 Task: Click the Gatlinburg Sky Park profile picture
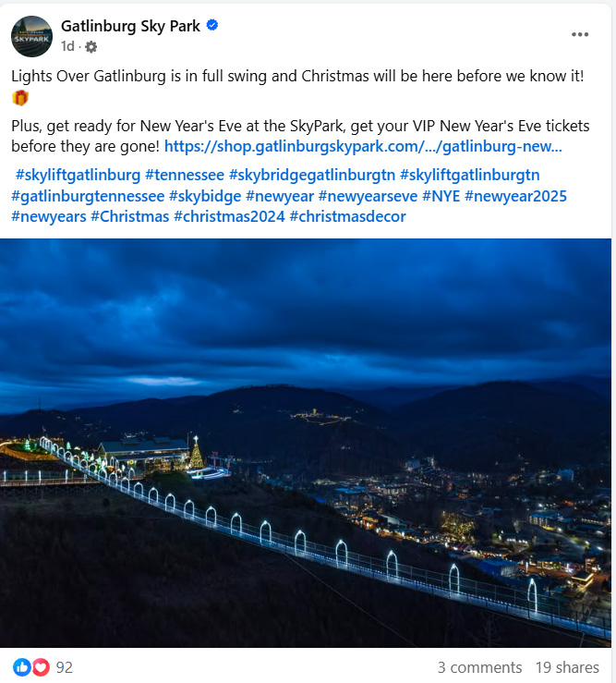tap(31, 37)
